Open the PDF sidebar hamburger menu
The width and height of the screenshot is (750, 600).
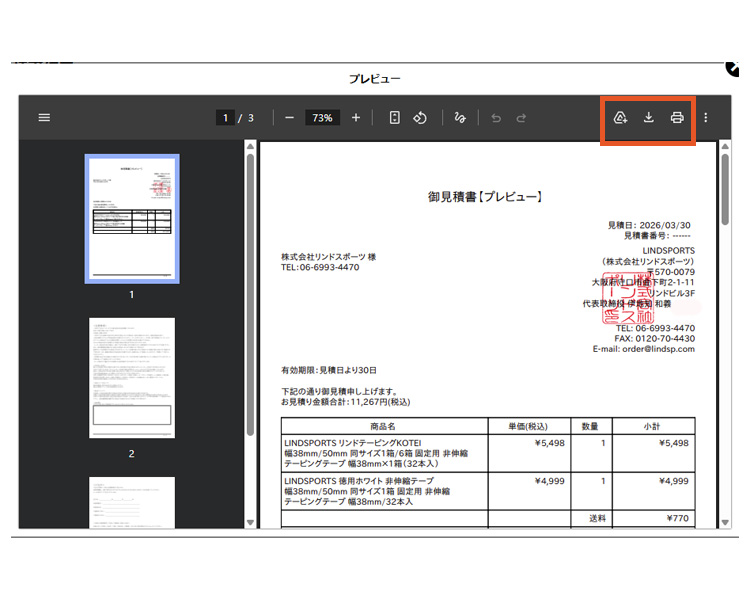(x=44, y=117)
